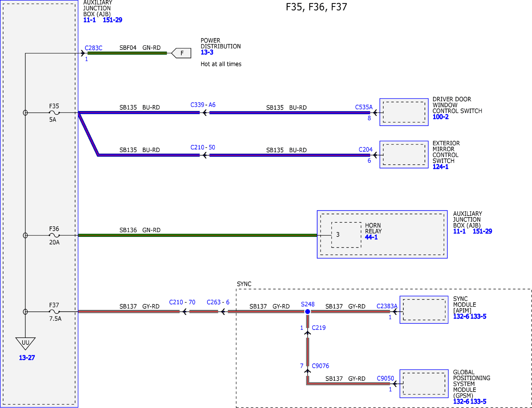This screenshot has width=532, height=408.
Task: Click the SB135 BU-RD label beside C535A
Action: [286, 108]
